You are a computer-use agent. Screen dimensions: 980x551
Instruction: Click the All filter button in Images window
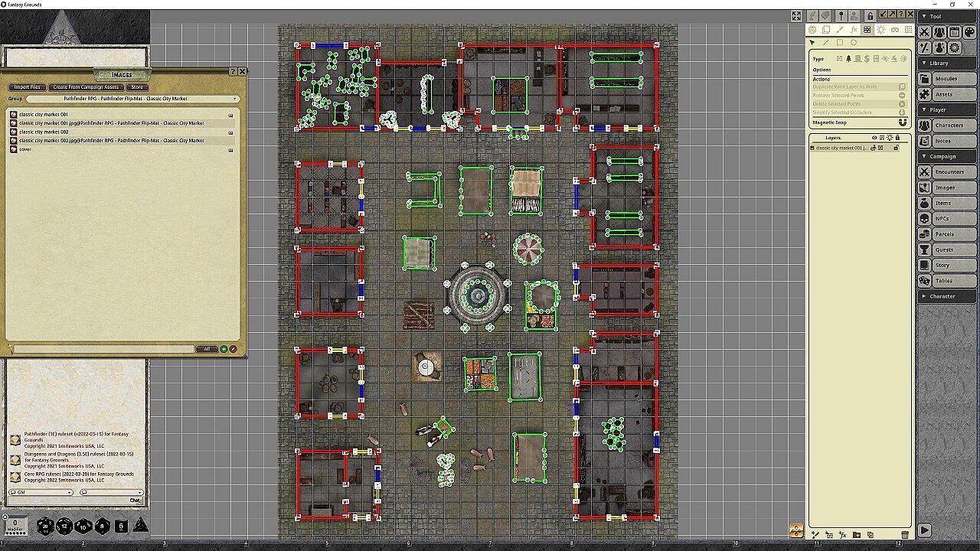pyautogui.click(x=207, y=349)
